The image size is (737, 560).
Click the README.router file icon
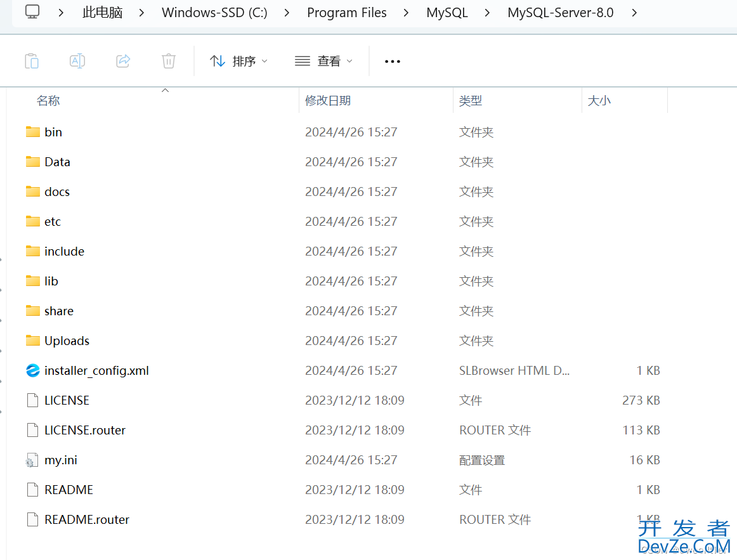pos(32,519)
